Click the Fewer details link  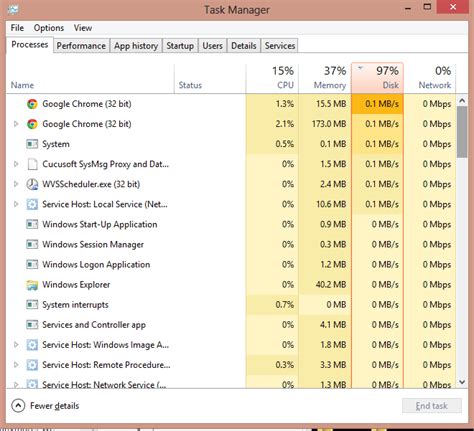click(x=55, y=406)
